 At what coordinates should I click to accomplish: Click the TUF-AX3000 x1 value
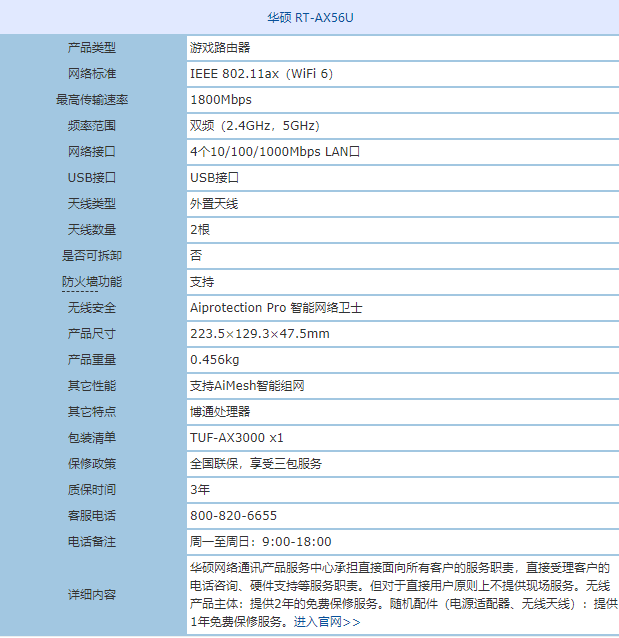(x=237, y=438)
